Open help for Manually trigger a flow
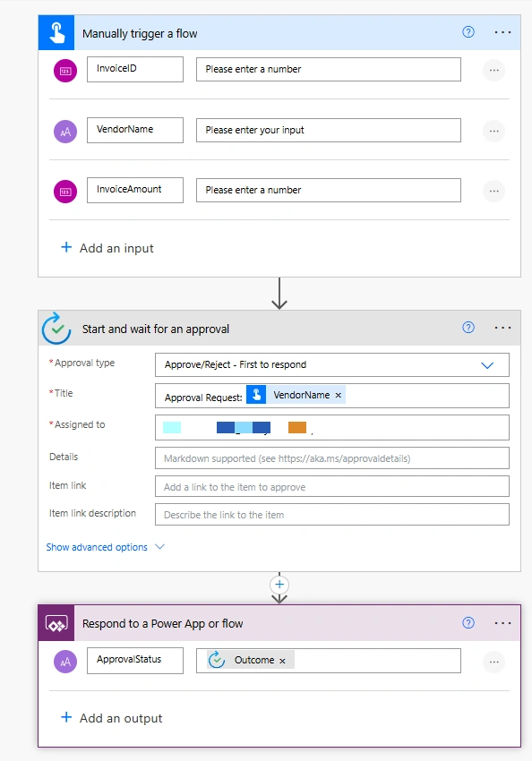 [x=468, y=32]
